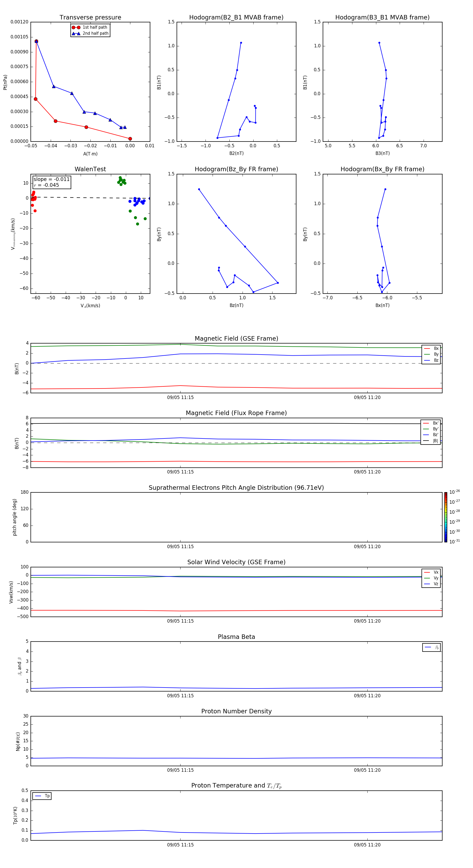Screen dimensions: 473x868
Task: Click the "WalenTest" plot title
Action: [x=90, y=169]
